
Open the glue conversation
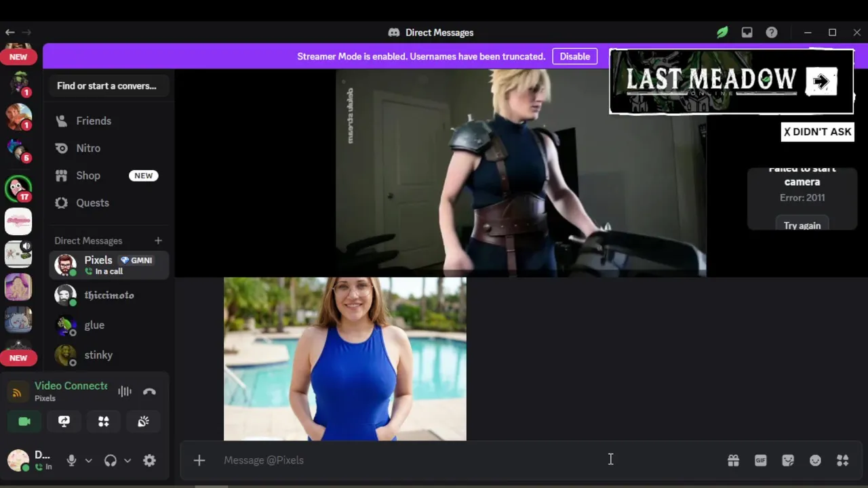108,325
